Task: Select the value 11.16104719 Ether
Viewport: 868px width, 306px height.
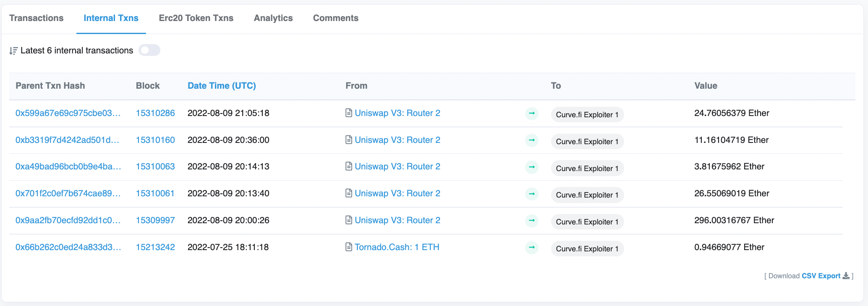Action: pyautogui.click(x=732, y=140)
